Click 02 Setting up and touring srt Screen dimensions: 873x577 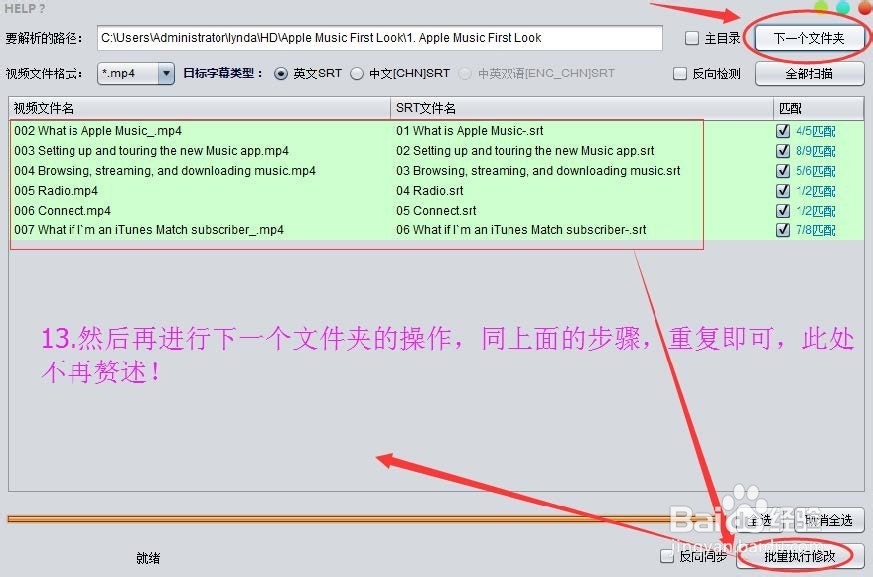pyautogui.click(x=525, y=151)
